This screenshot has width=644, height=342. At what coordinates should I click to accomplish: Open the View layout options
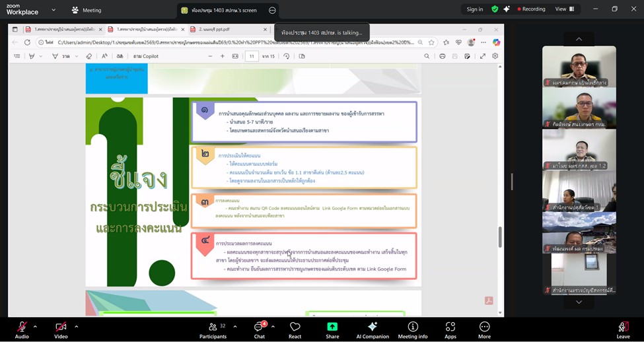pyautogui.click(x=565, y=9)
